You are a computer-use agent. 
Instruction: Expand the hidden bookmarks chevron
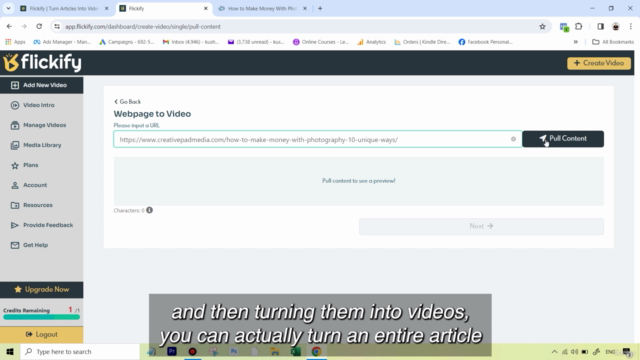click(x=576, y=42)
